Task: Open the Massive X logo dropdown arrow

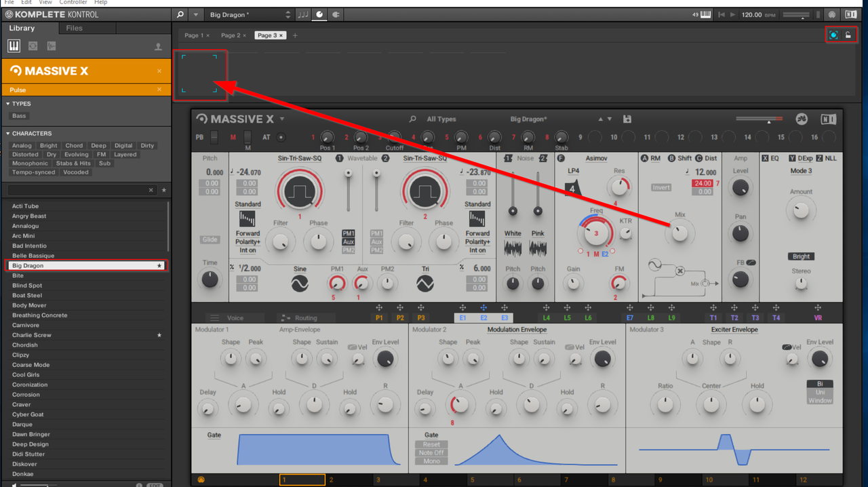Action: pyautogui.click(x=282, y=119)
